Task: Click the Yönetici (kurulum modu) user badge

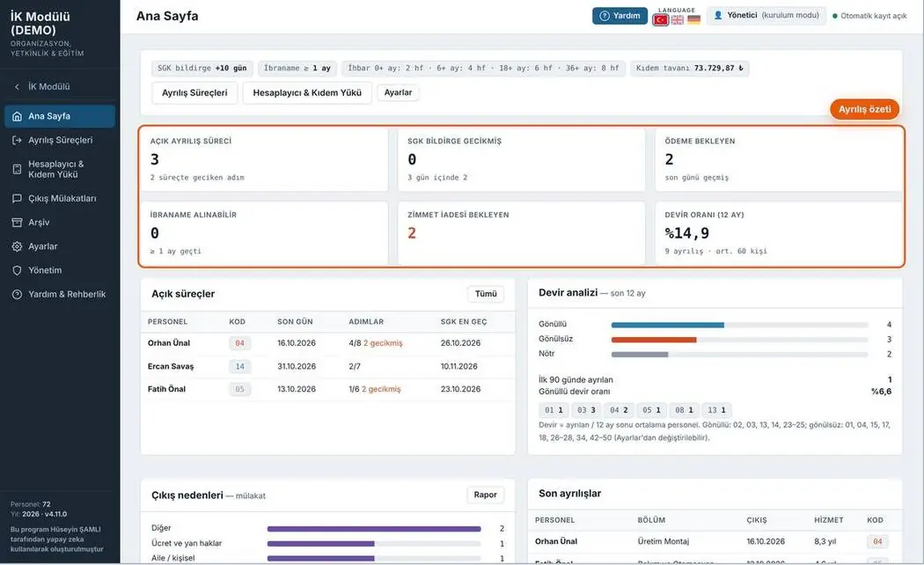Action: pos(766,15)
